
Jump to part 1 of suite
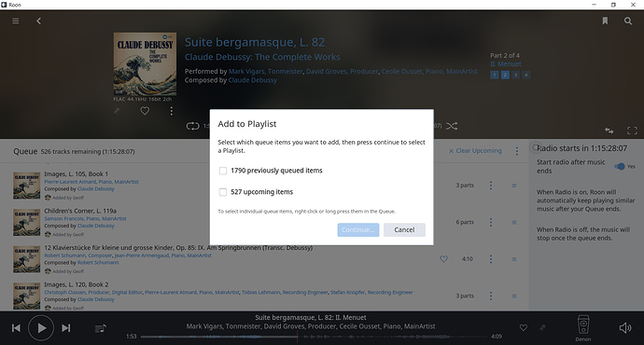click(x=494, y=75)
